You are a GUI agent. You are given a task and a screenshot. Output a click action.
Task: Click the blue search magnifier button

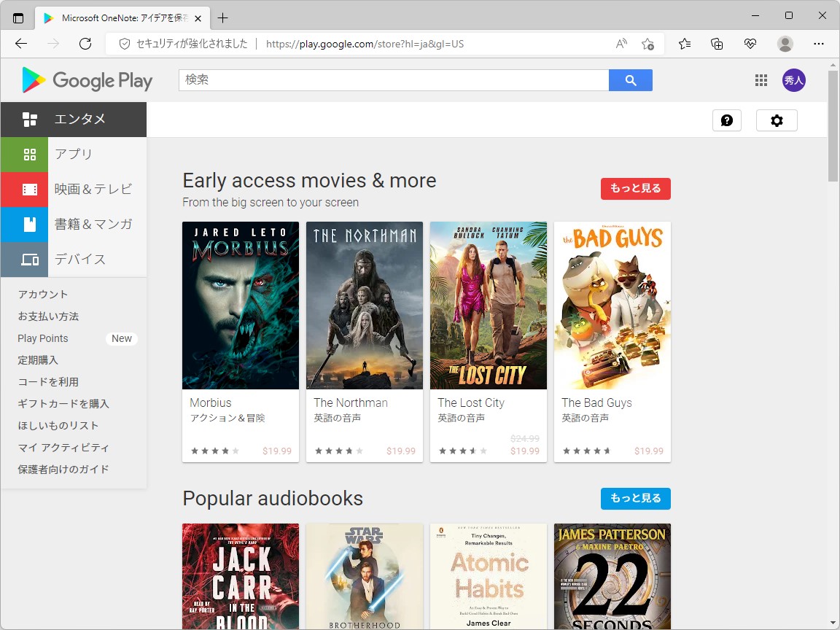pyautogui.click(x=631, y=80)
